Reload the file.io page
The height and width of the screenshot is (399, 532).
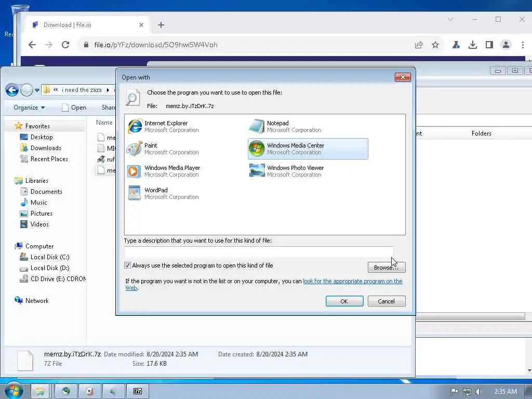pos(65,45)
